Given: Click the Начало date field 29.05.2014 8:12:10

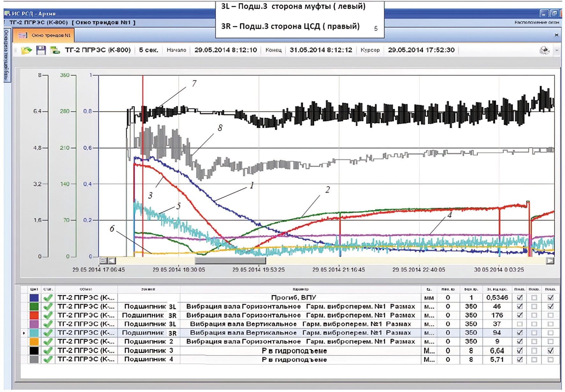Looking at the screenshot, I should click(226, 50).
